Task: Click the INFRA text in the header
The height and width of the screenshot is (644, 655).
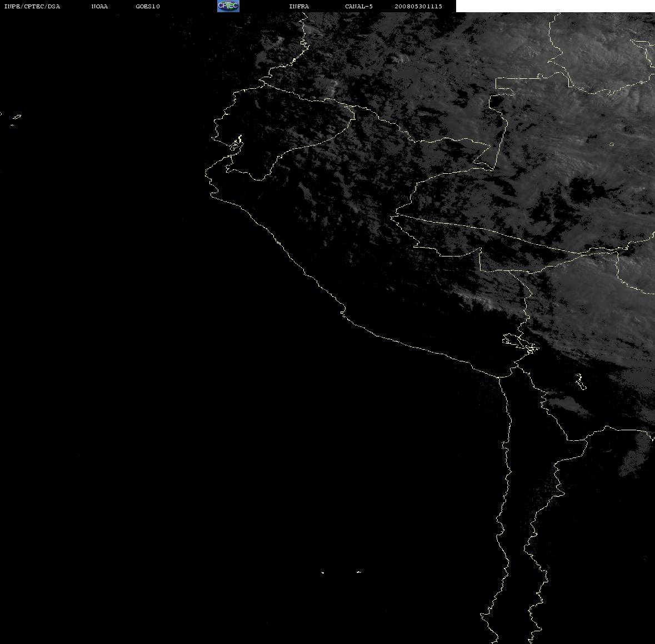Action: pyautogui.click(x=299, y=6)
